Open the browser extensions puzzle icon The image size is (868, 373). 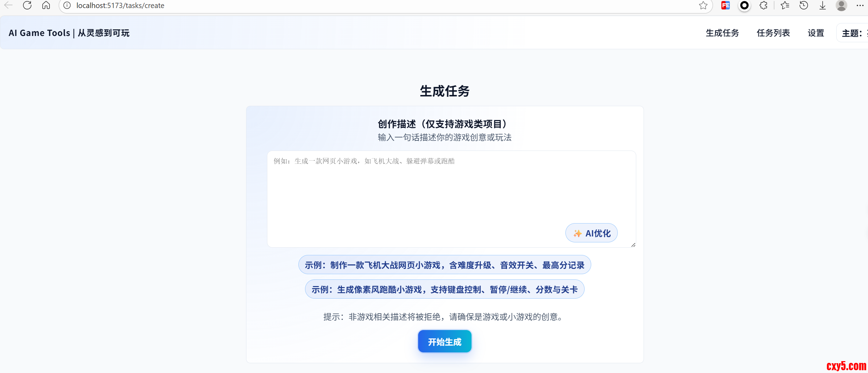(763, 5)
